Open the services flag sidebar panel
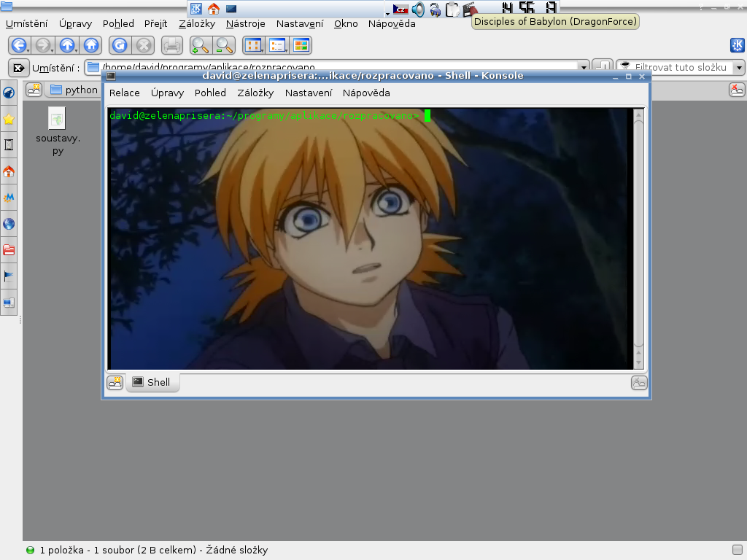 9,276
